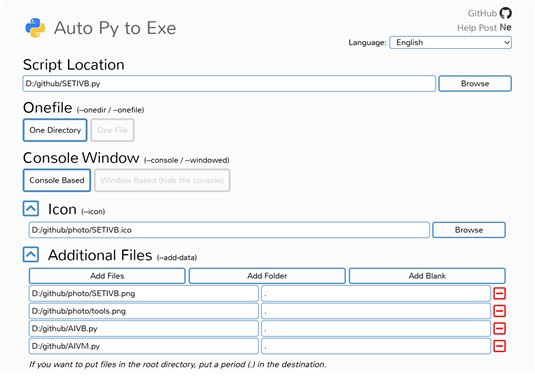Remove the AIVM.py additional file row
Screen dimensions: 535x376
pos(500,346)
